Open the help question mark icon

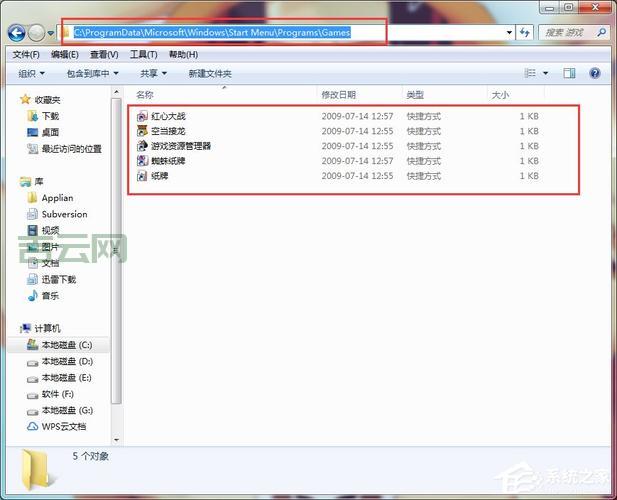tap(595, 73)
